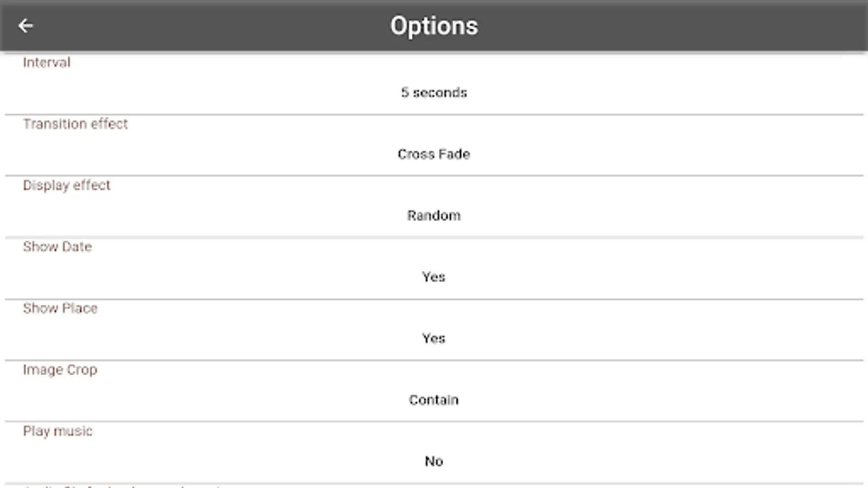Viewport: 868px width, 488px height.
Task: Select the Transition effect label
Action: click(x=75, y=124)
